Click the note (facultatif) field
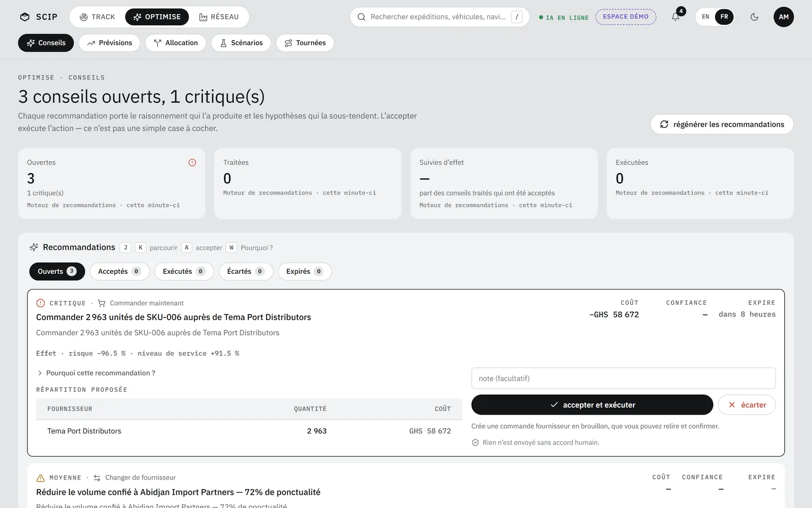This screenshot has height=508, width=812. tap(623, 378)
